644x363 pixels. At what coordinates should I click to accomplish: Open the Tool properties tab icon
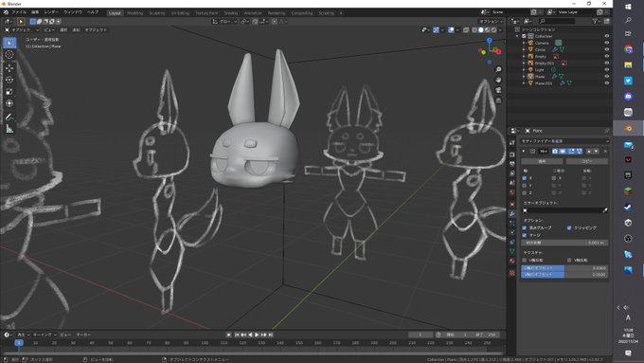(512, 143)
